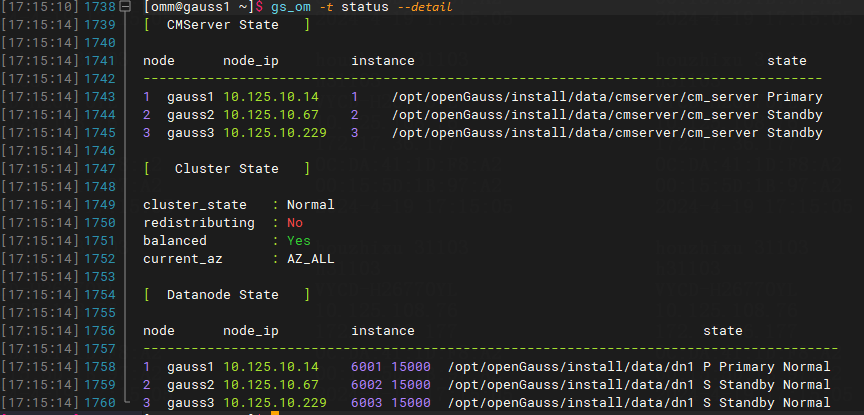This screenshot has width=864, height=415.
Task: Click instance ID 6002
Action: 367,385
